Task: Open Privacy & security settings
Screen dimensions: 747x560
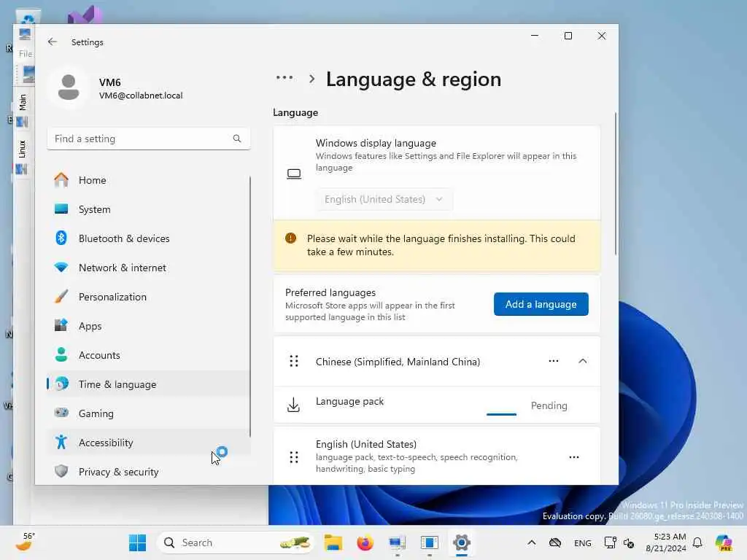Action: point(149,472)
